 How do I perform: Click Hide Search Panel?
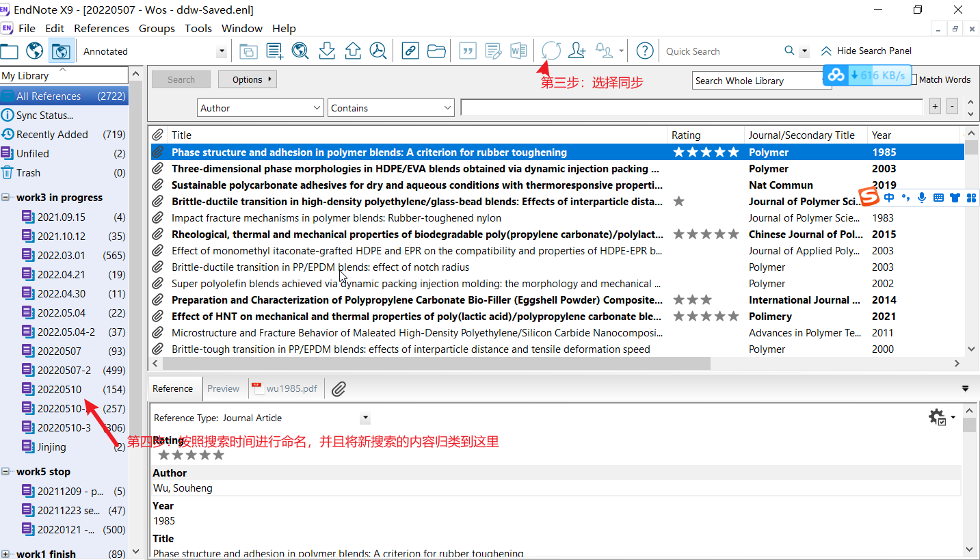[x=866, y=51]
